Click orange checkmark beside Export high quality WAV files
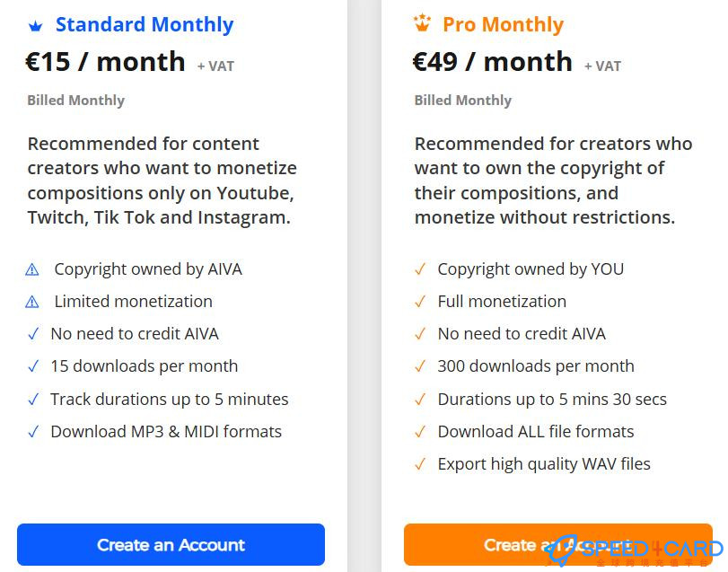 pos(419,464)
